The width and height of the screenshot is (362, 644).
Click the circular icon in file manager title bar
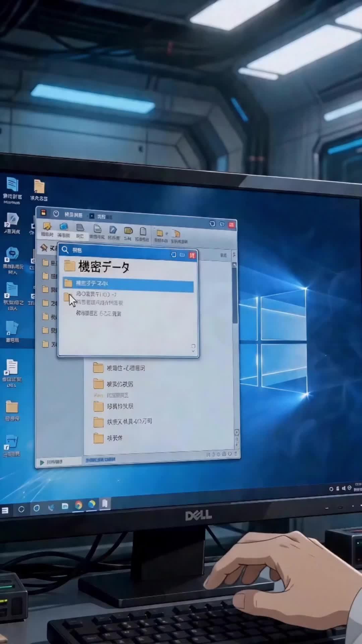(56, 214)
